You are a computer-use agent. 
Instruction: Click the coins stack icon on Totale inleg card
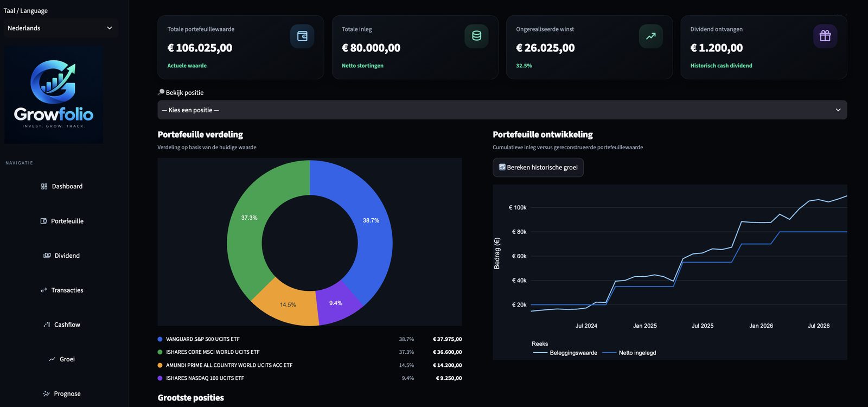click(x=476, y=36)
